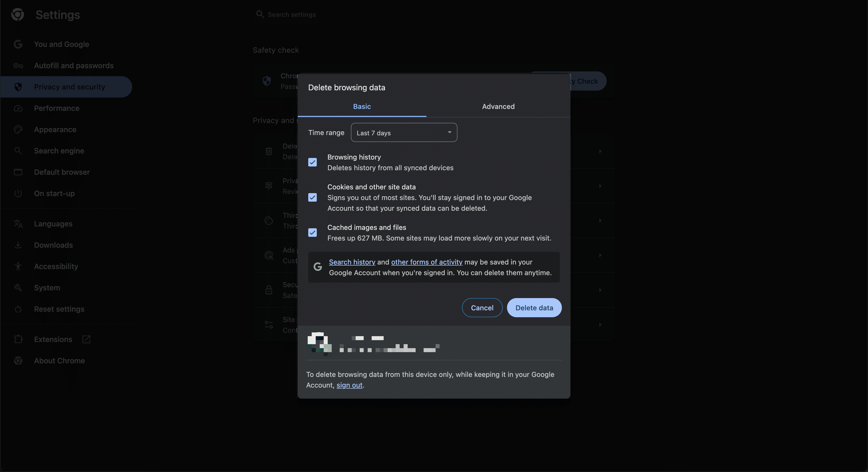Switch to the Advanced tab

pyautogui.click(x=498, y=107)
